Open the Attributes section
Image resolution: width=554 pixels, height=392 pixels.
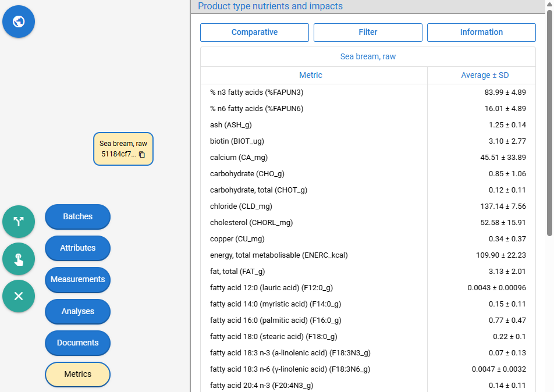pos(78,248)
